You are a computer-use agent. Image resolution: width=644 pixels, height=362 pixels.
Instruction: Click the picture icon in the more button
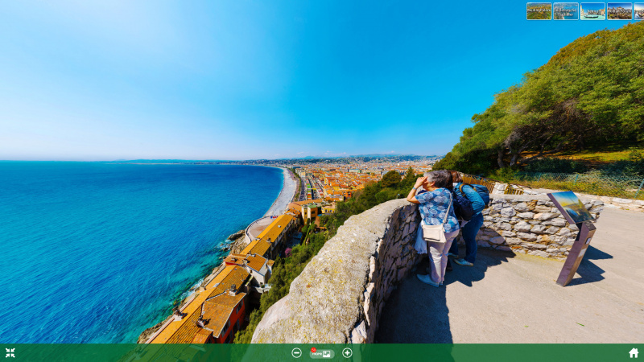click(327, 354)
